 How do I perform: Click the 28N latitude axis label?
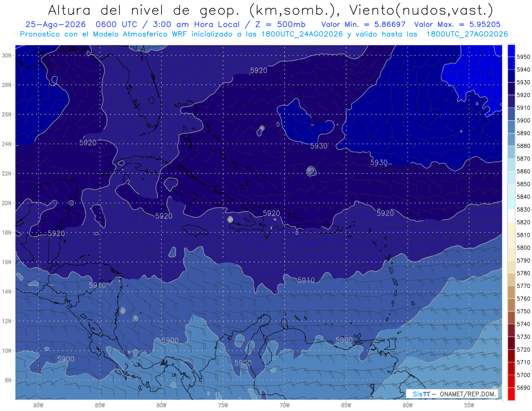tap(8, 85)
